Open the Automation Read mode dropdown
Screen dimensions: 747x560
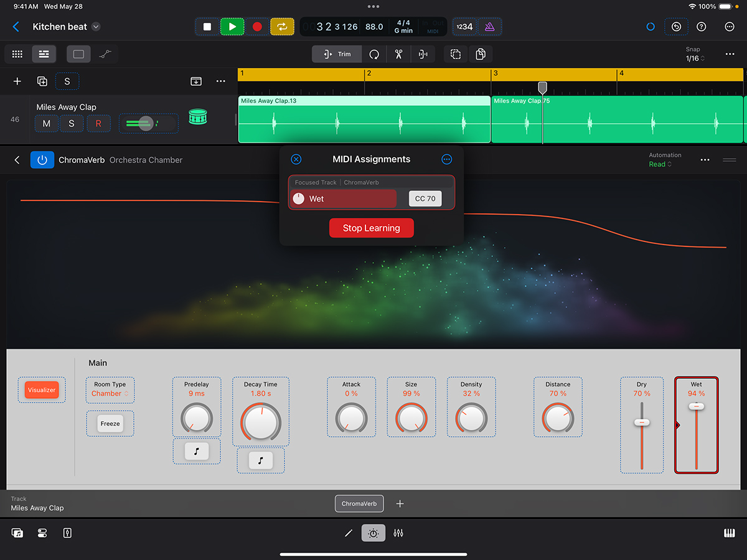[x=661, y=164]
